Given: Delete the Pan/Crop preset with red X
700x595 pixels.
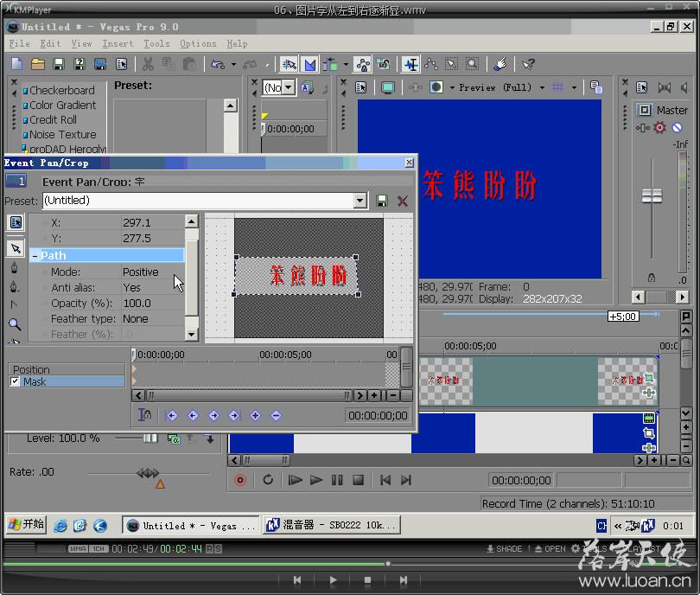Looking at the screenshot, I should point(402,201).
